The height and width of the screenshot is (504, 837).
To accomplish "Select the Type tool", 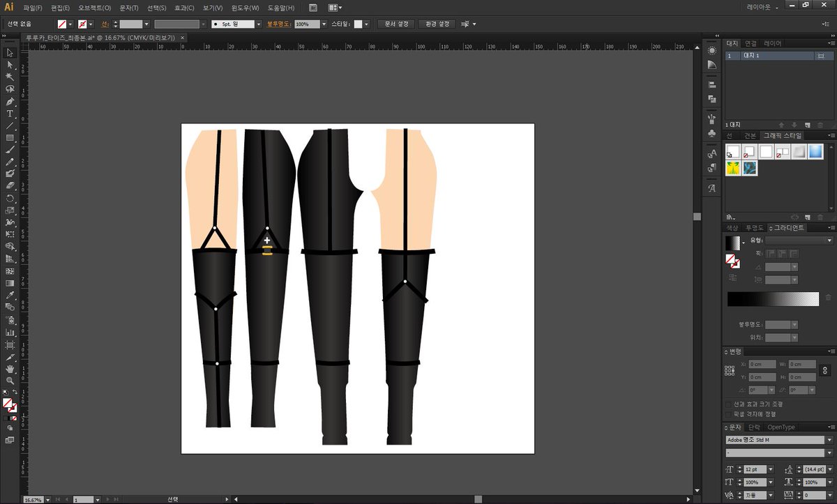I will click(x=10, y=113).
